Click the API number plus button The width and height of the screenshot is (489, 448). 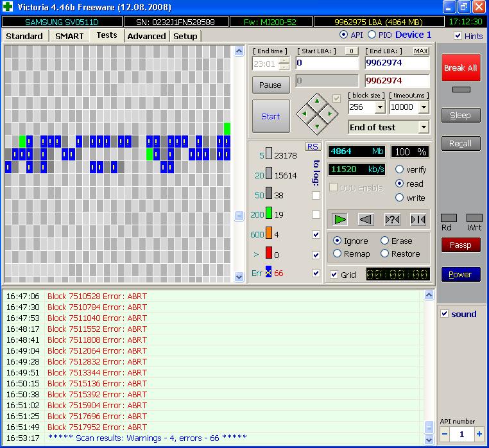tap(479, 435)
